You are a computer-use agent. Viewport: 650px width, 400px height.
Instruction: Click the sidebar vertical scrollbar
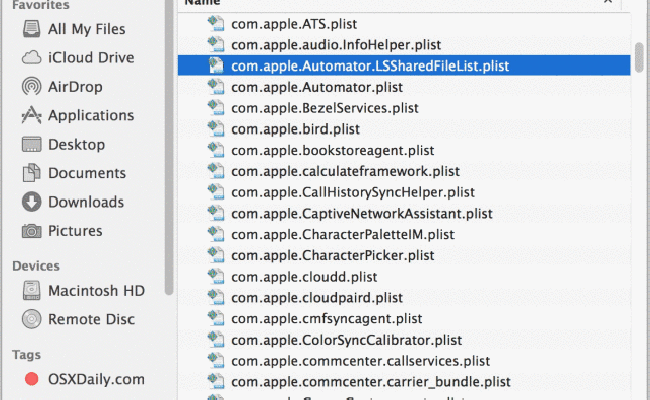(x=169, y=147)
